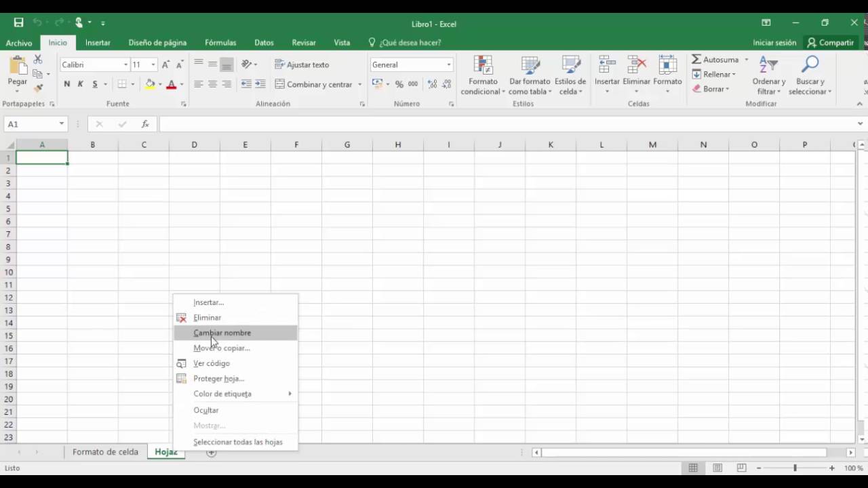868x488 pixels.
Task: Activate the Format Painter brush icon
Action: [38, 88]
